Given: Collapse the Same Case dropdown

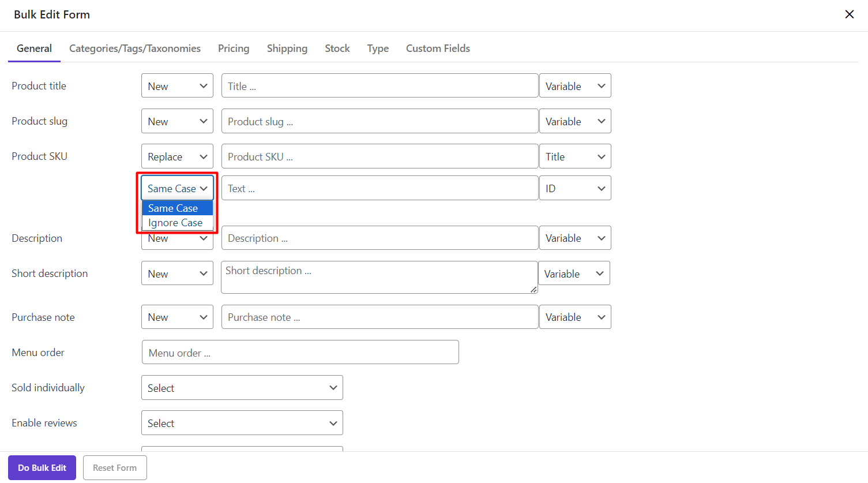Looking at the screenshot, I should coord(177,188).
